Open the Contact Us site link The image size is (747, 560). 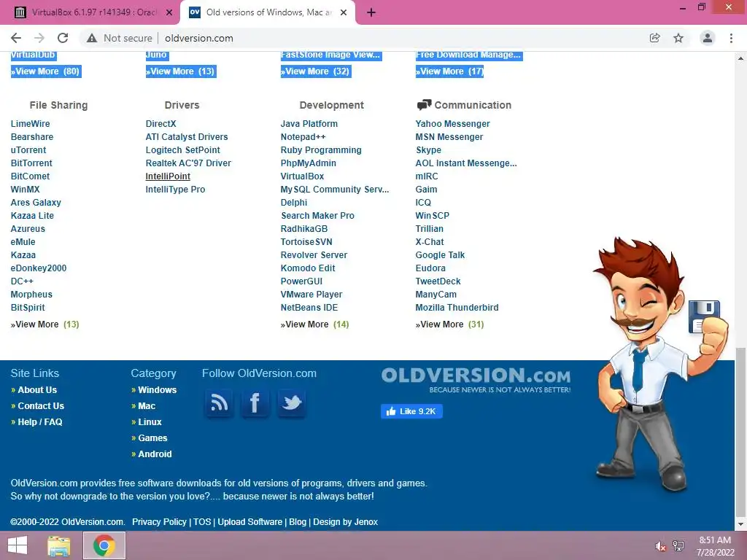point(41,406)
